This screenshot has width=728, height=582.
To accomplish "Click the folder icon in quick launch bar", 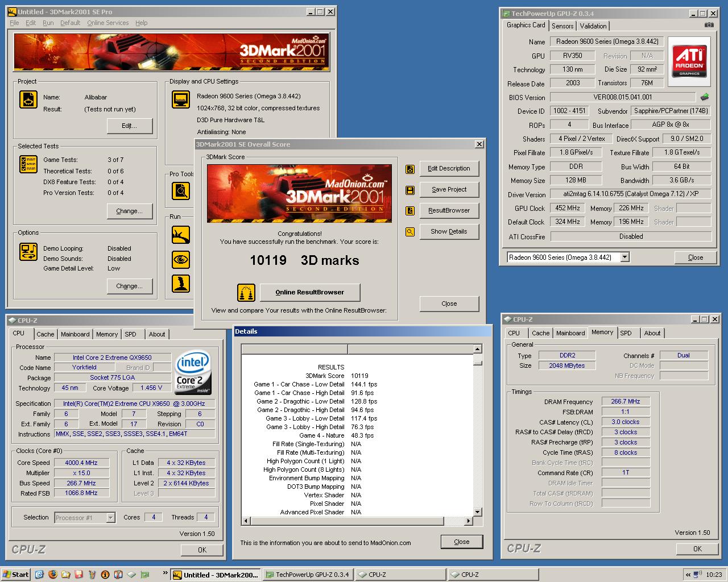I will [x=66, y=575].
